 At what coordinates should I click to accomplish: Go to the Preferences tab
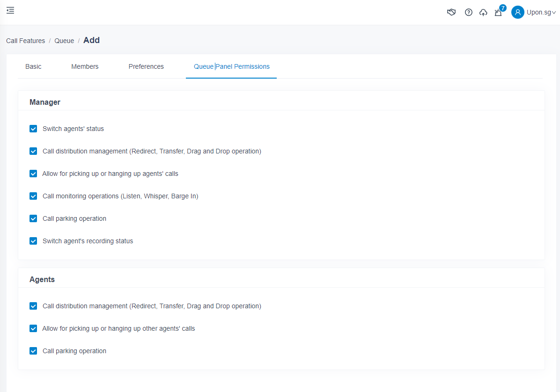(x=146, y=67)
